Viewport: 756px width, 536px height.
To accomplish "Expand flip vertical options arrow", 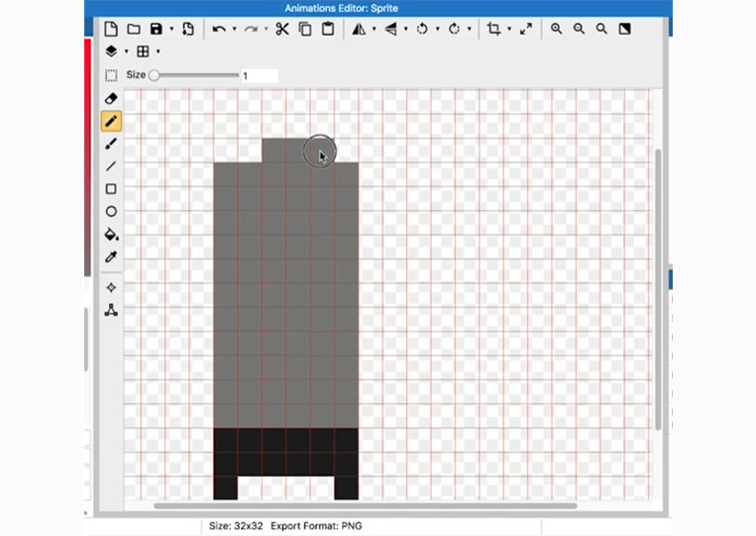I will (406, 29).
